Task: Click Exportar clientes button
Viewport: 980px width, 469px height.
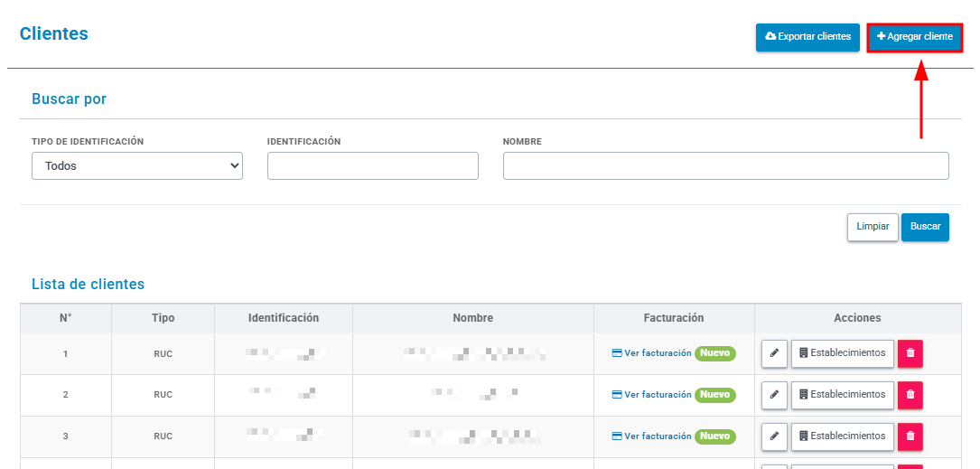Action: 807,37
